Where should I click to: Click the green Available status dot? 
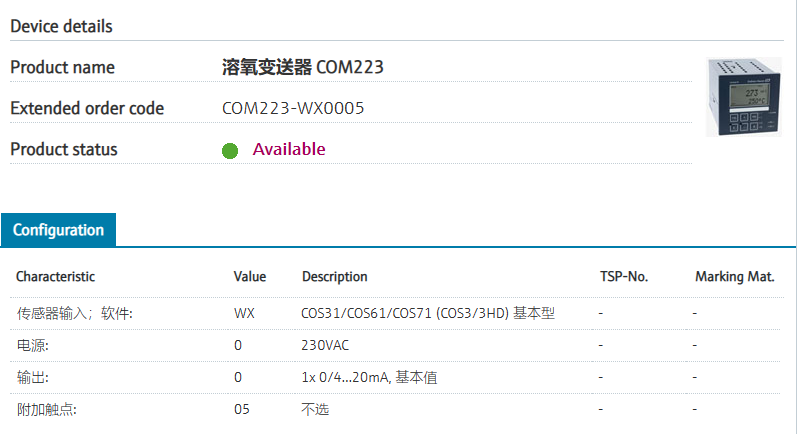230,150
